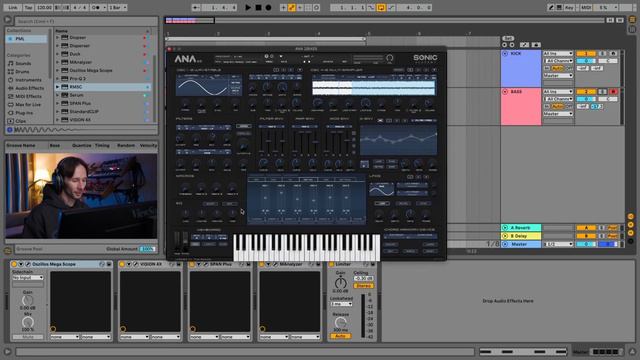Open Limiter Lookahead dropdown
640x360 pixels.
click(x=342, y=304)
